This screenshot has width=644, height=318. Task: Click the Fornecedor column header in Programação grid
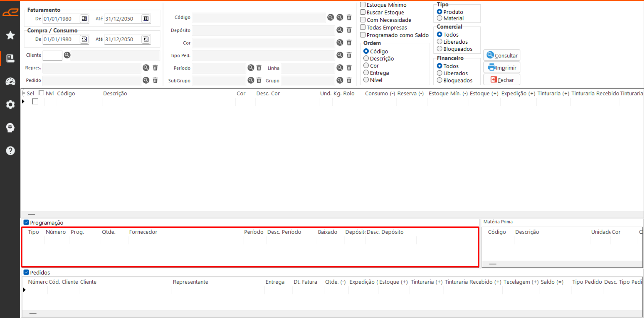pyautogui.click(x=143, y=232)
